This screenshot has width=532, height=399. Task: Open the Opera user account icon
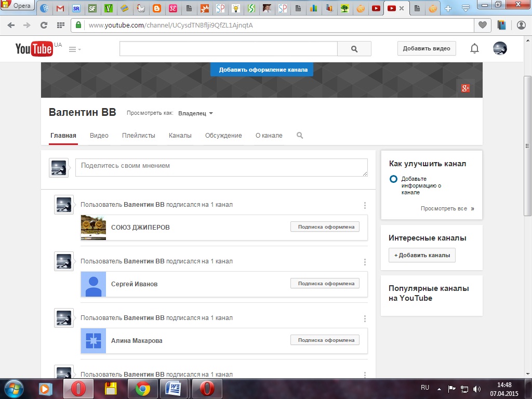pos(521,25)
